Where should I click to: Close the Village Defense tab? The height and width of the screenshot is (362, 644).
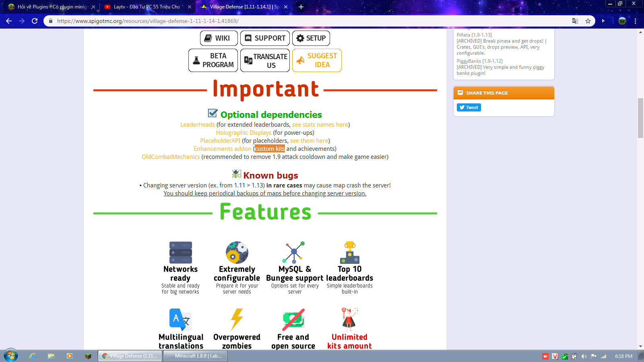(286, 7)
